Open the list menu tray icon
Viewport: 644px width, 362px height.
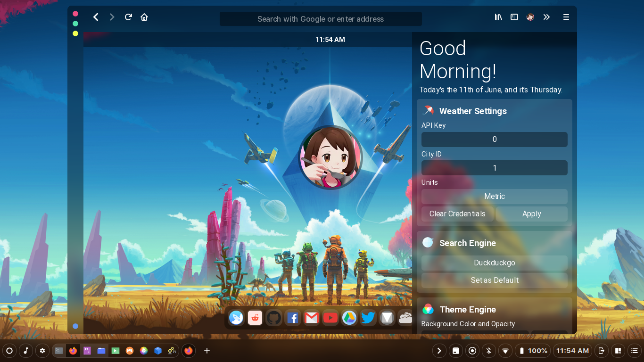635,351
